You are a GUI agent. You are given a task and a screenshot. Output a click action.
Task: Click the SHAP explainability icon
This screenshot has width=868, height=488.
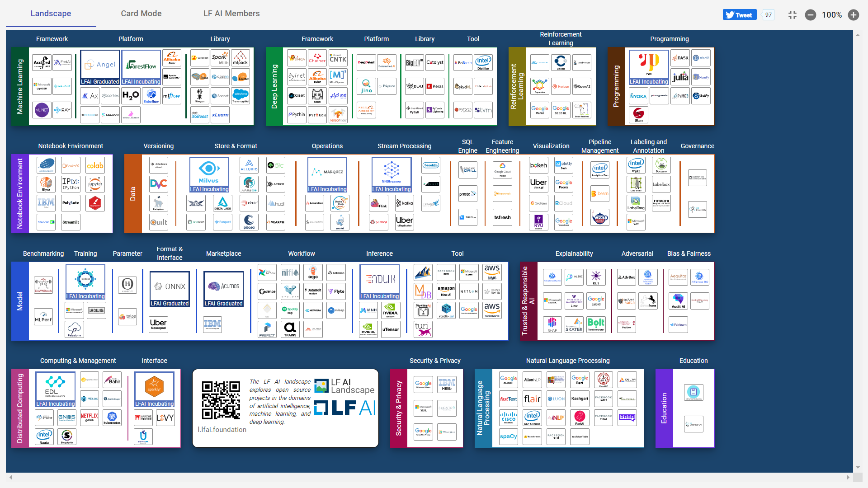click(x=552, y=324)
